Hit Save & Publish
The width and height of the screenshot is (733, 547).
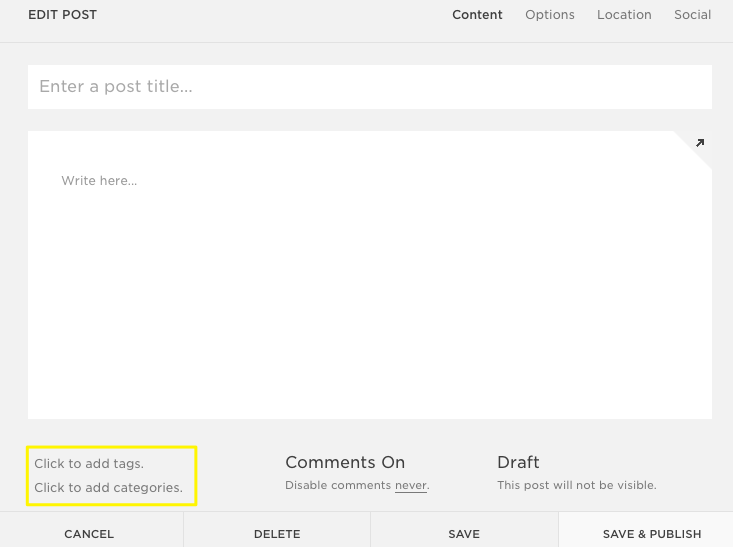(x=652, y=534)
